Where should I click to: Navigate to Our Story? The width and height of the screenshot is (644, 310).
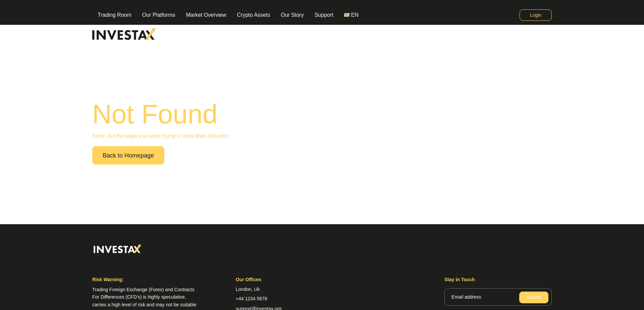[292, 15]
